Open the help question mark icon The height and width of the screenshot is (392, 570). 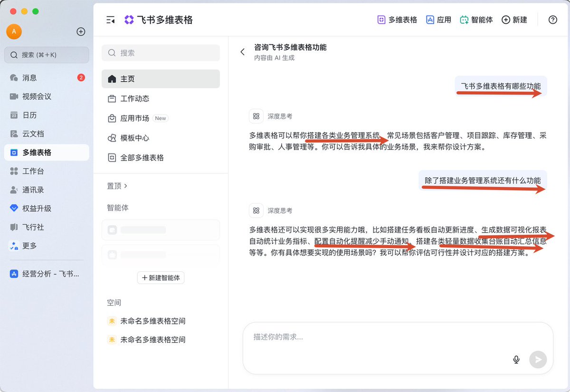[x=552, y=20]
